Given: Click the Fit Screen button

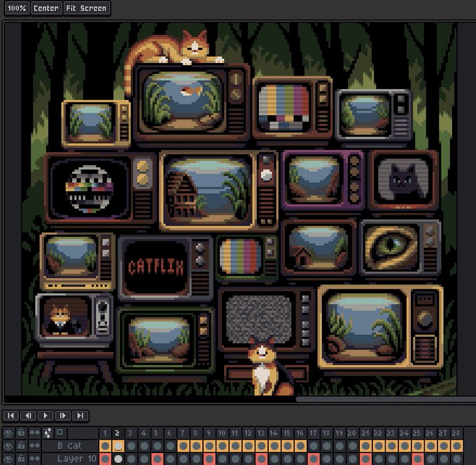Looking at the screenshot, I should pos(87,8).
